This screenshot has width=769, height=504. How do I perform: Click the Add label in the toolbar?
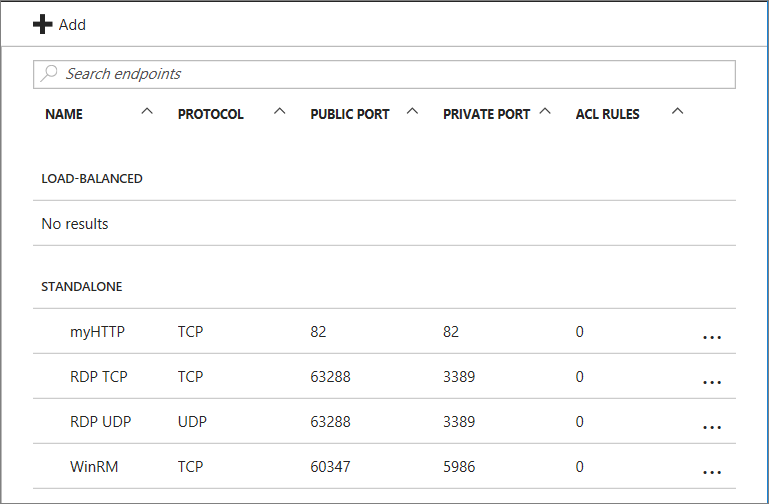[x=72, y=25]
